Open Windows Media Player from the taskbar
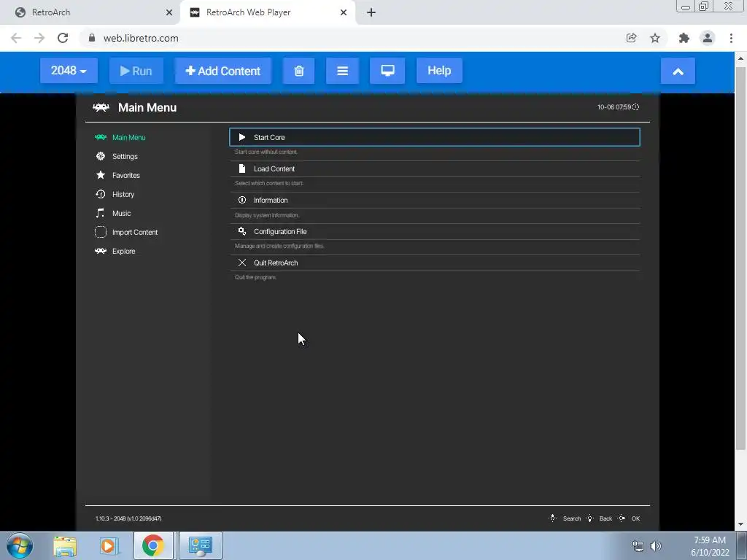 pyautogui.click(x=108, y=545)
